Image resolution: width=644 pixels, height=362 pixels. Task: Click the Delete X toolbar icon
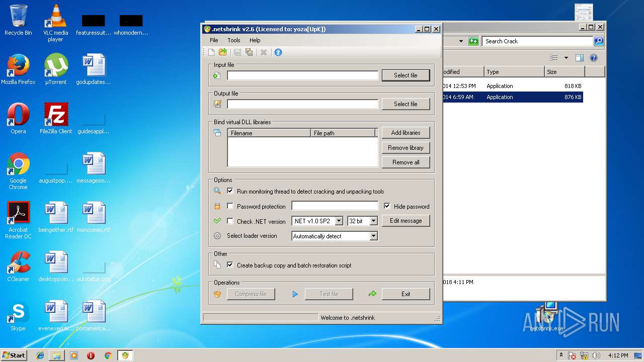click(263, 52)
